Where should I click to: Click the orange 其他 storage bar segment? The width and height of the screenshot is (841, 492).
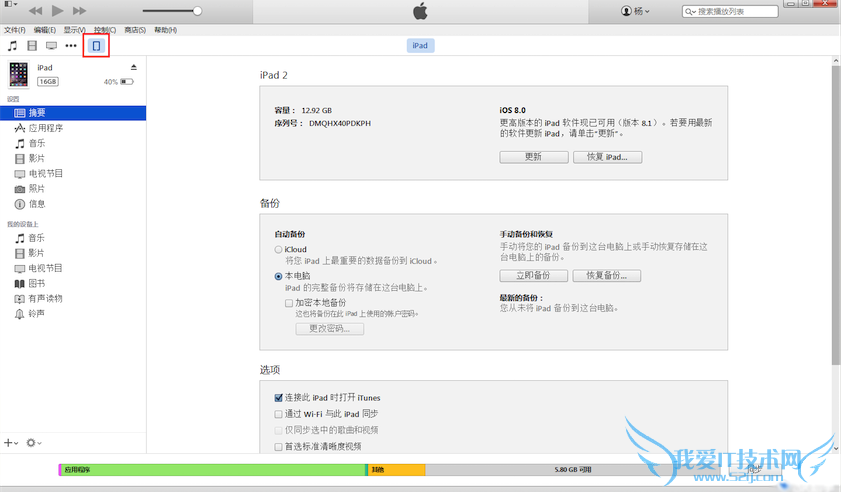397,469
